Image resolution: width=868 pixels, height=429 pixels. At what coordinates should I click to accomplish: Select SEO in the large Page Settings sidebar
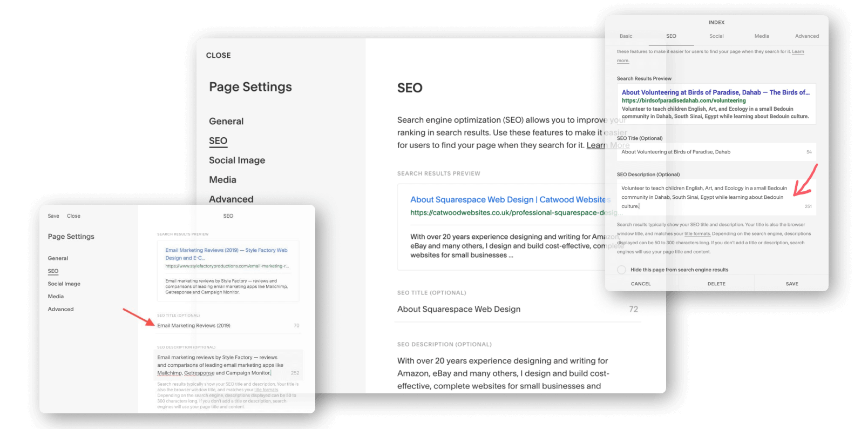(218, 141)
